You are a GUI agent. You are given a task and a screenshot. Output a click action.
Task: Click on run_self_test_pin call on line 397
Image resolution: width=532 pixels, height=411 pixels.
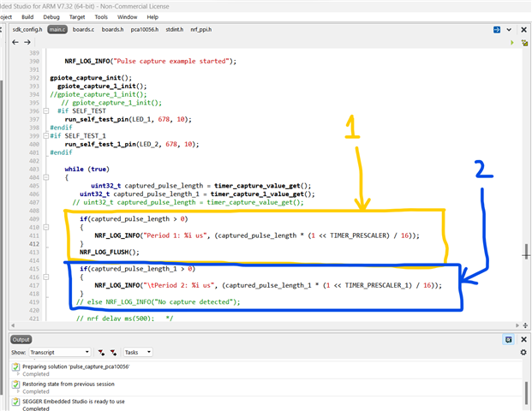tap(129, 119)
